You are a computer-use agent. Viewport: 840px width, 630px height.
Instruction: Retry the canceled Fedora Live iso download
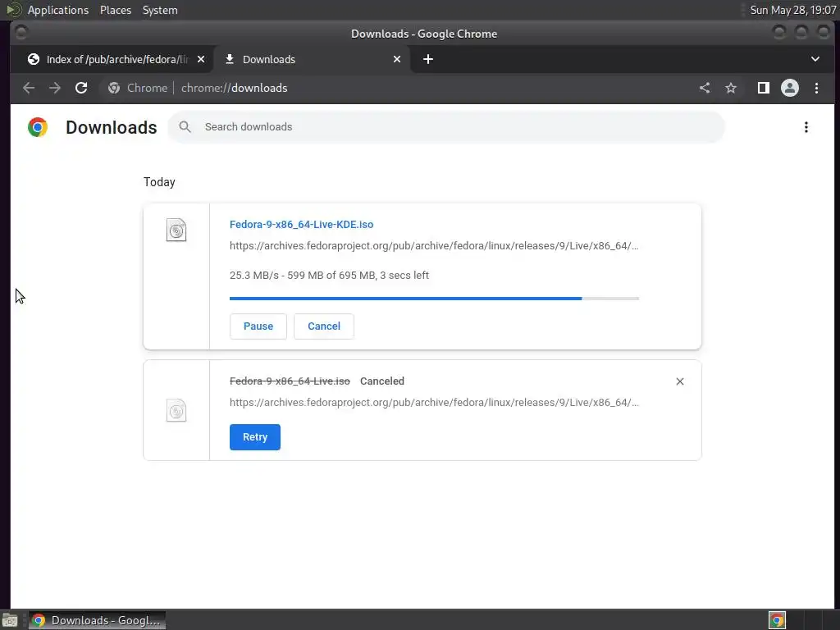255,437
